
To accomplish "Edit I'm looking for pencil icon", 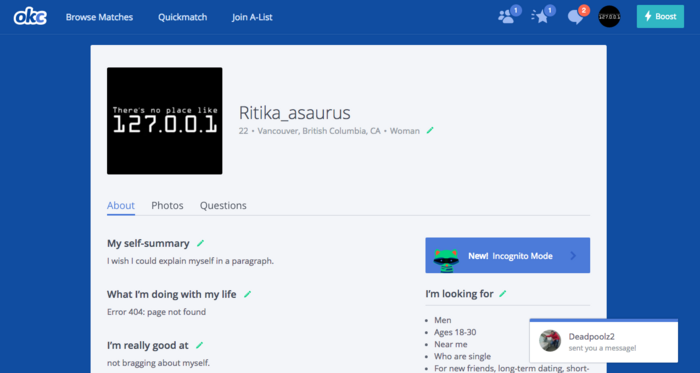I will [x=503, y=294].
